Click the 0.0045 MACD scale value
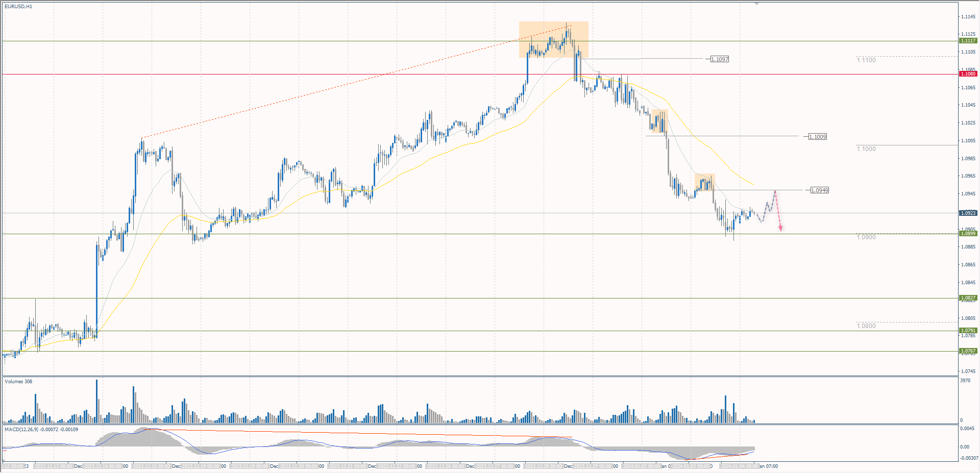Image resolution: width=980 pixels, height=473 pixels. coord(967,429)
